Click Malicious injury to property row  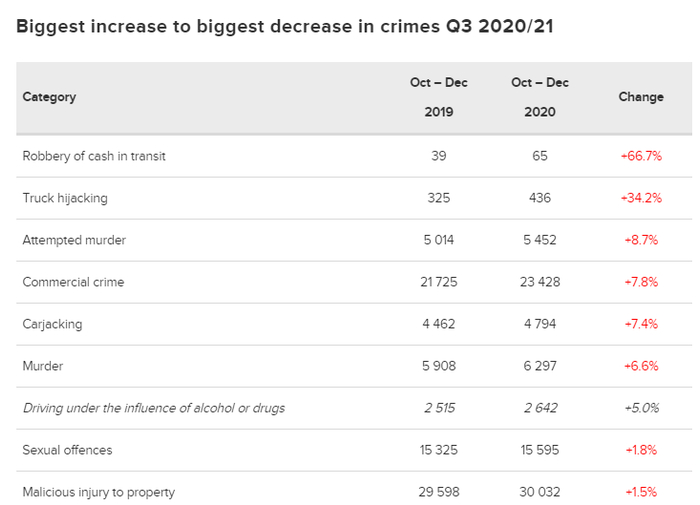(98, 492)
